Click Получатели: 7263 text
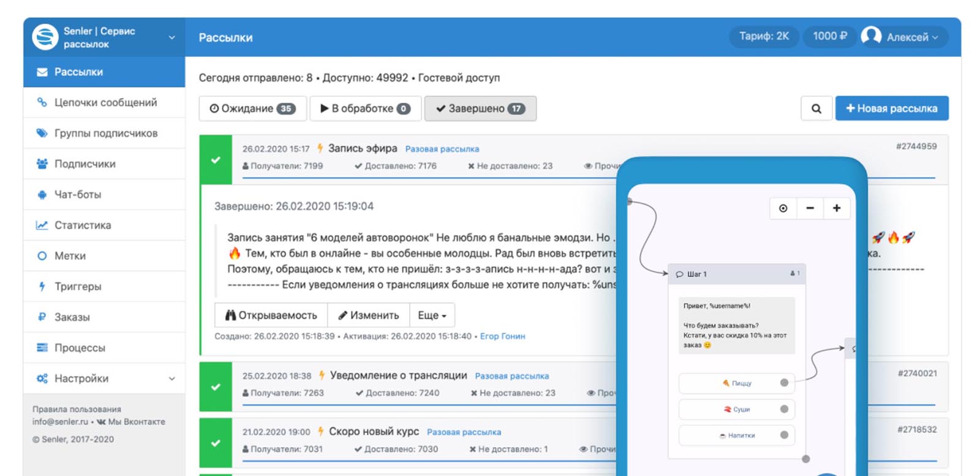 pyautogui.click(x=284, y=393)
